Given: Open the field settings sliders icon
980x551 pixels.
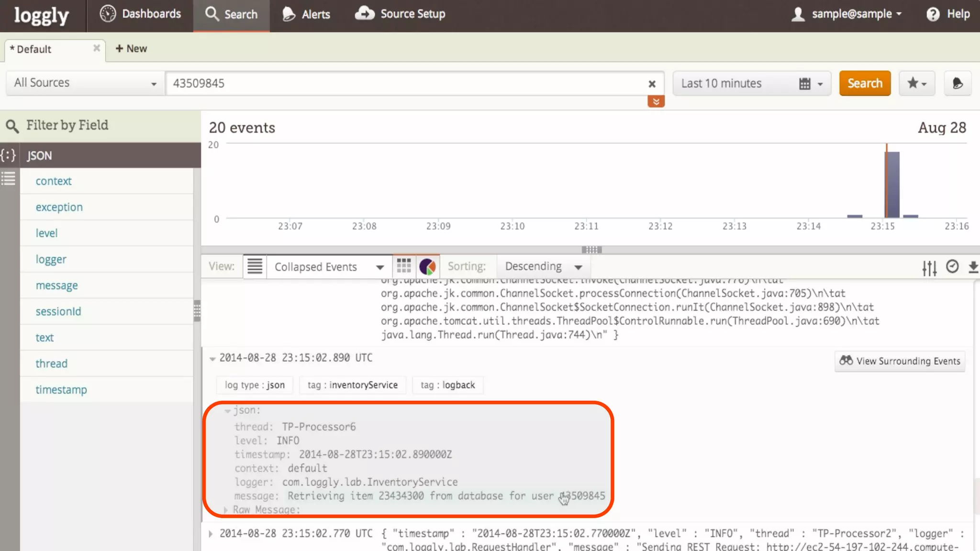Looking at the screenshot, I should 929,267.
